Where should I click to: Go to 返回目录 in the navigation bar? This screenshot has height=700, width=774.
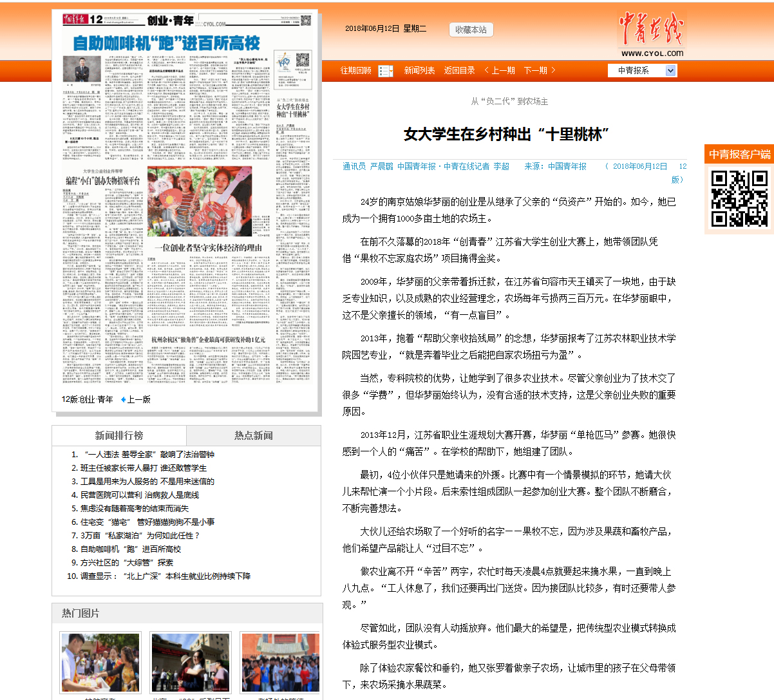pos(459,70)
